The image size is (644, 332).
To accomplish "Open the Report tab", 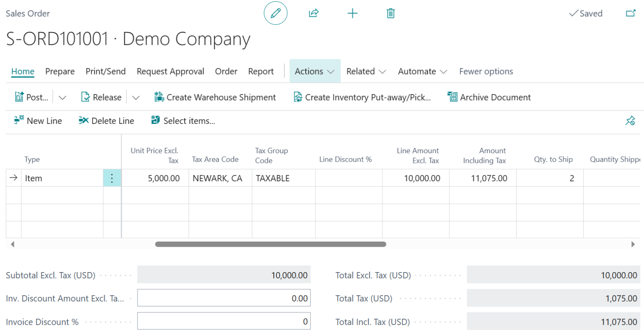I will (261, 72).
